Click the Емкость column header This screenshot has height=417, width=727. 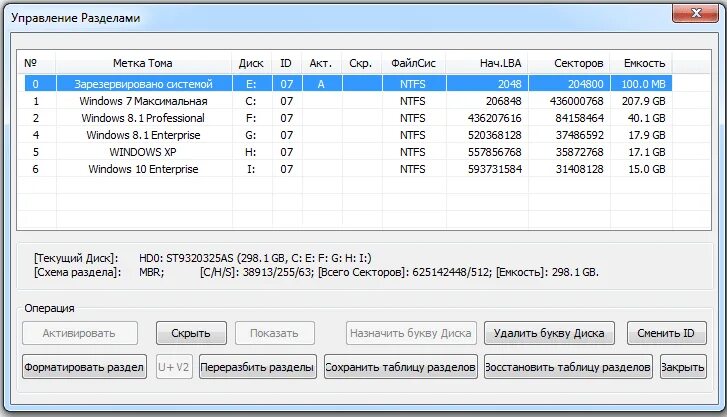tap(642, 63)
